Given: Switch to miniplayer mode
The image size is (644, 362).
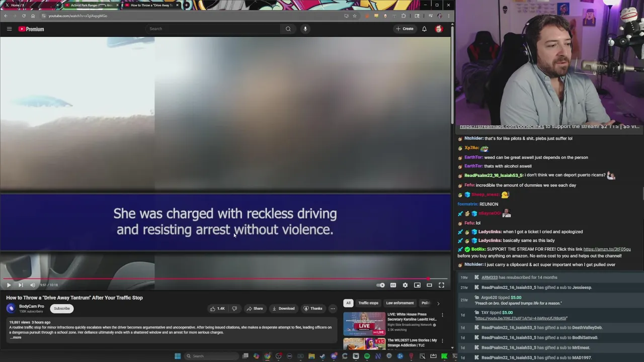Looking at the screenshot, I should click(417, 285).
